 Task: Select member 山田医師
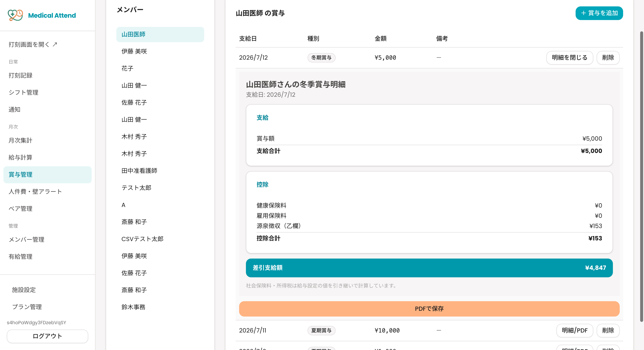pos(160,34)
